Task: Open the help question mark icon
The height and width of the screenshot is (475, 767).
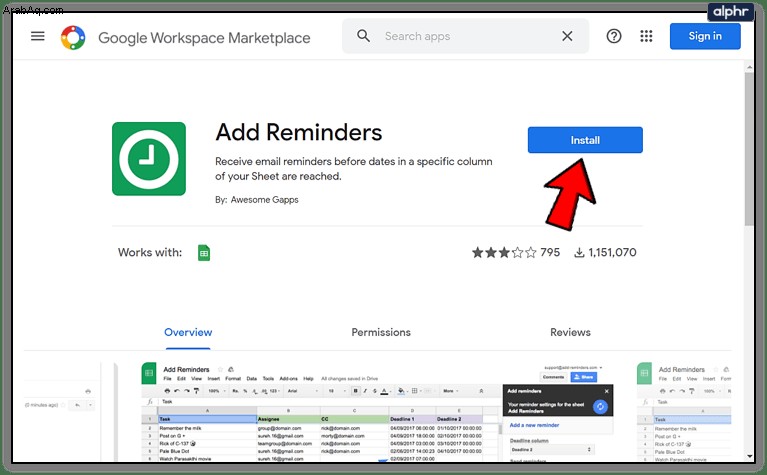Action: point(614,36)
